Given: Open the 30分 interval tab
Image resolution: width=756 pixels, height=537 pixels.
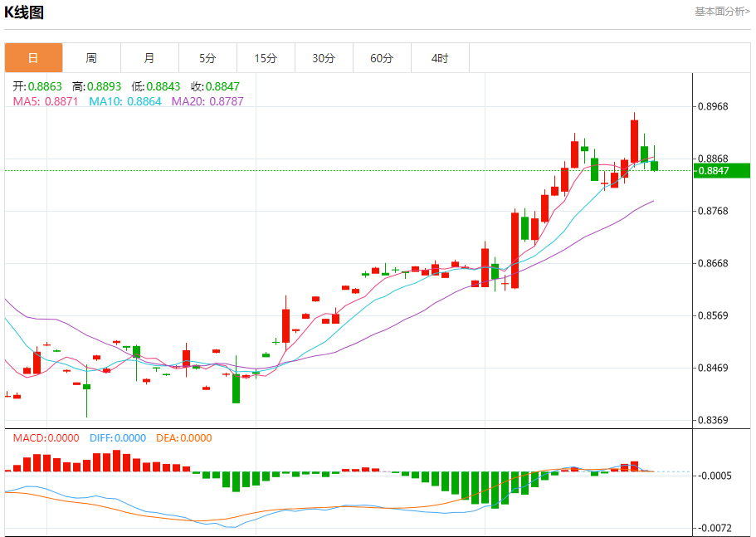Looking at the screenshot, I should [x=324, y=58].
